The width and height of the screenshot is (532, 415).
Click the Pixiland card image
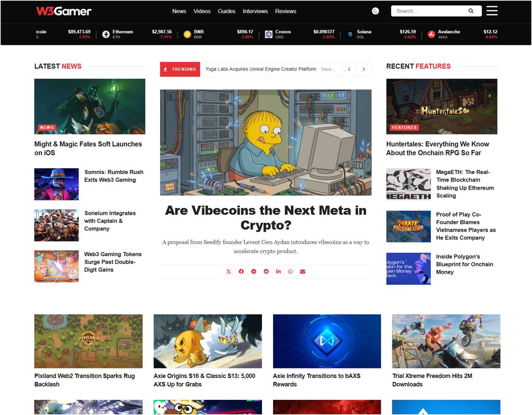pos(89,341)
